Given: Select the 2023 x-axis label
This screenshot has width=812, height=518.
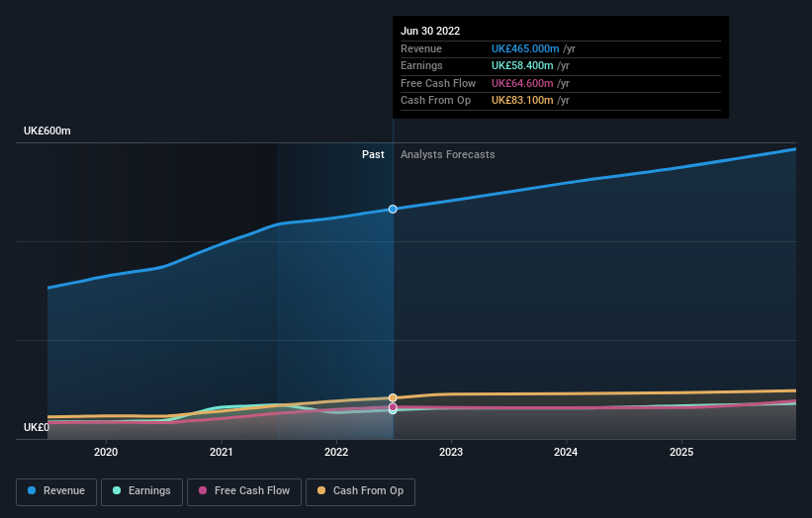Looking at the screenshot, I should pos(451,452).
